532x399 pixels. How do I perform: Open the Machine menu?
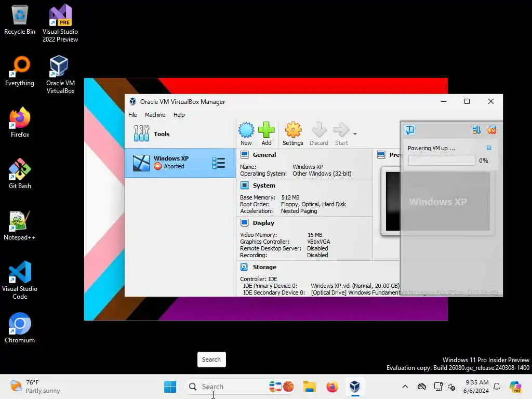[155, 115]
